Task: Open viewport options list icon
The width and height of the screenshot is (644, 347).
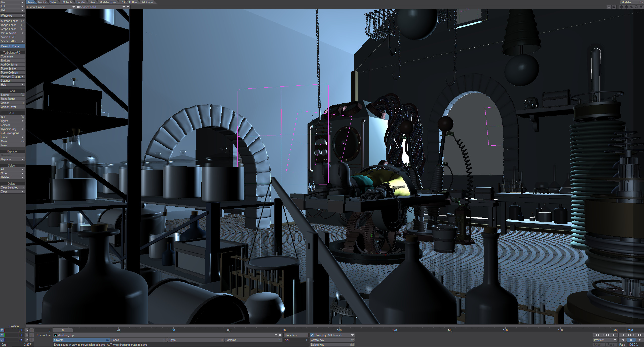Action: 609,7
